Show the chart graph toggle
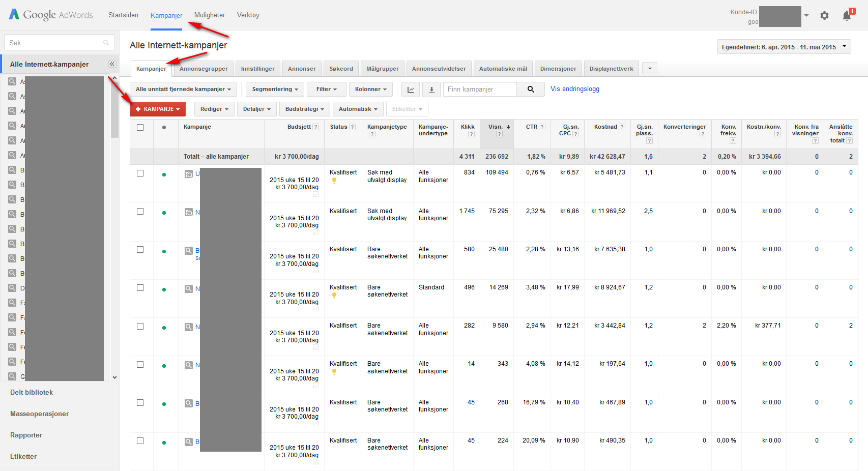This screenshot has width=868, height=471. pyautogui.click(x=411, y=90)
